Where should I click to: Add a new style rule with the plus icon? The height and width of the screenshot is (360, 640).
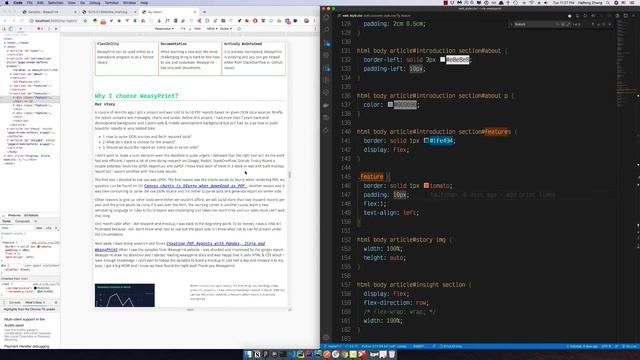56,228
